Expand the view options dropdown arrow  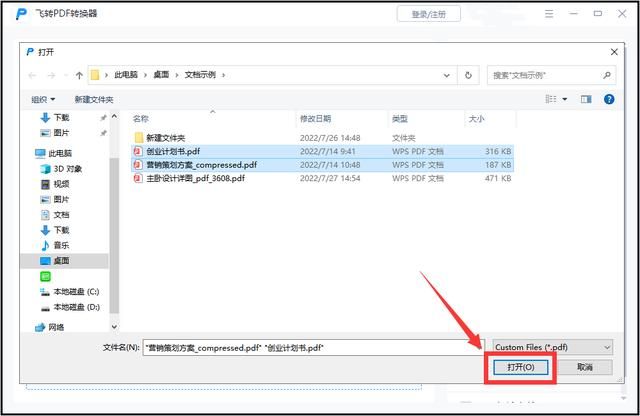pyautogui.click(x=565, y=99)
